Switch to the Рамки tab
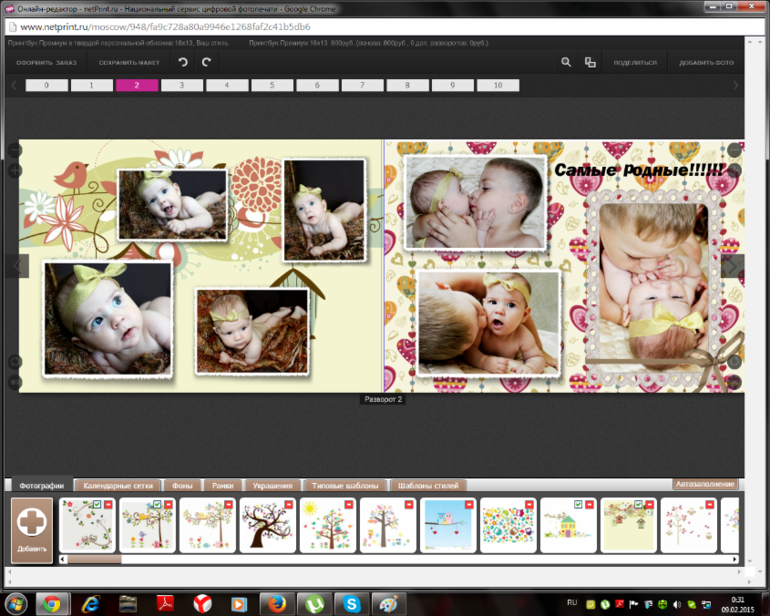 coord(222,485)
